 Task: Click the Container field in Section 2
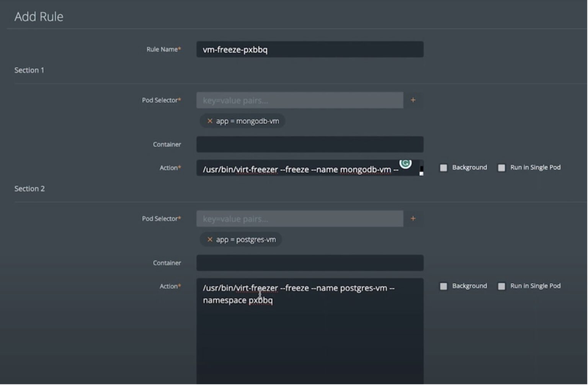(x=309, y=263)
